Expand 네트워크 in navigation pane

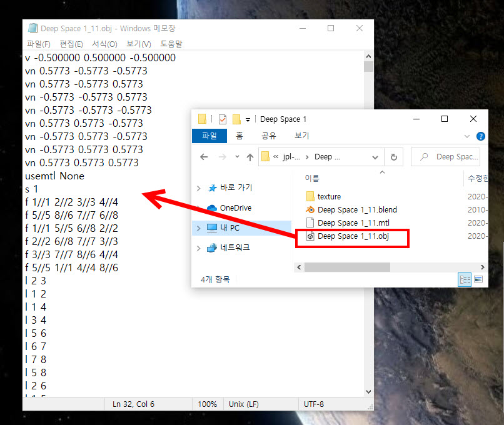click(199, 248)
